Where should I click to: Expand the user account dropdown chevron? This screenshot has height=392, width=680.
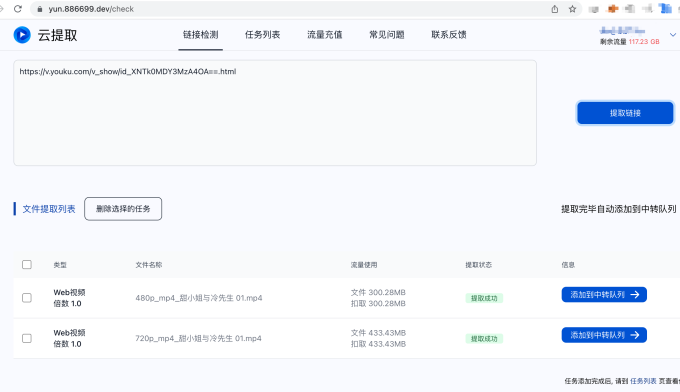tap(673, 35)
